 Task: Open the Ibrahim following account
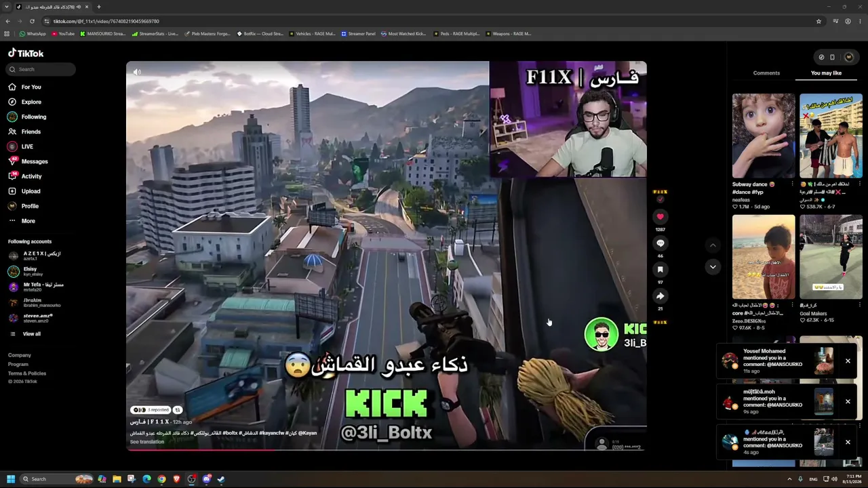tap(34, 302)
